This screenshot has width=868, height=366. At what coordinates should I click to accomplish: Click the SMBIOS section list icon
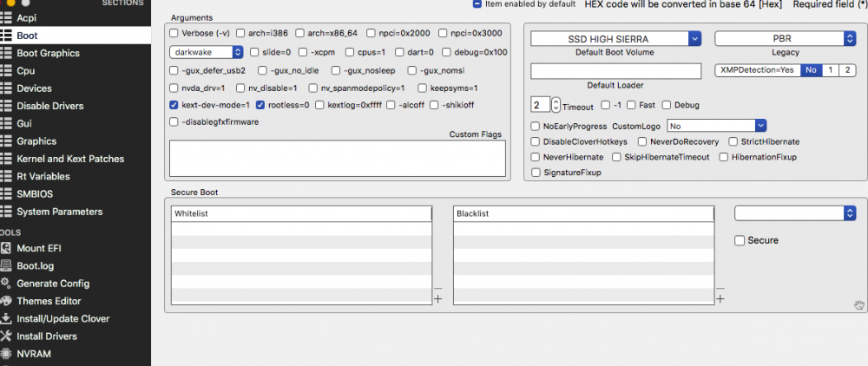pos(5,194)
